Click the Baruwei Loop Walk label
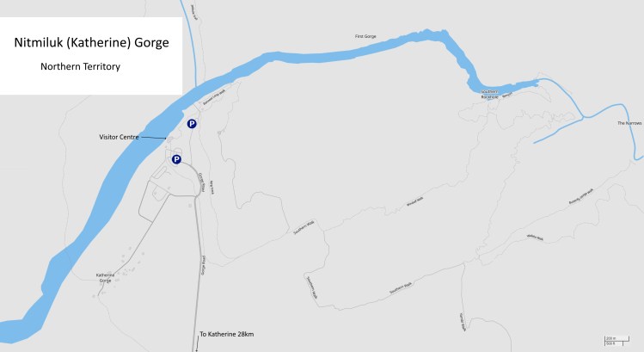Image resolution: width=644 pixels, height=352 pixels. coord(214,96)
